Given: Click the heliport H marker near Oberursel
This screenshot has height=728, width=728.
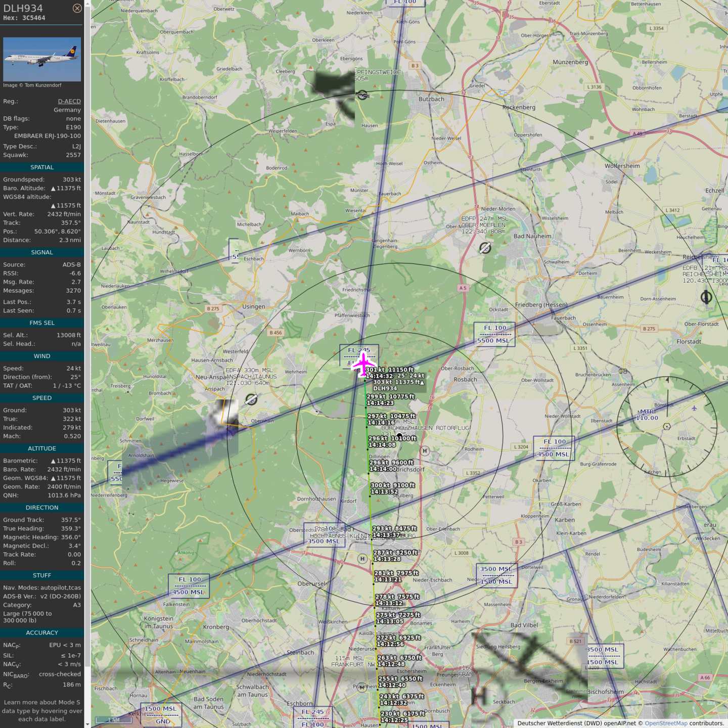Looking at the screenshot, I should click(362, 559).
